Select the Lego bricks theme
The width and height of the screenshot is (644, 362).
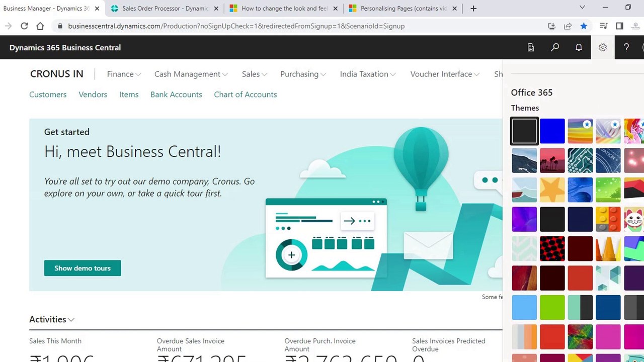point(608,219)
